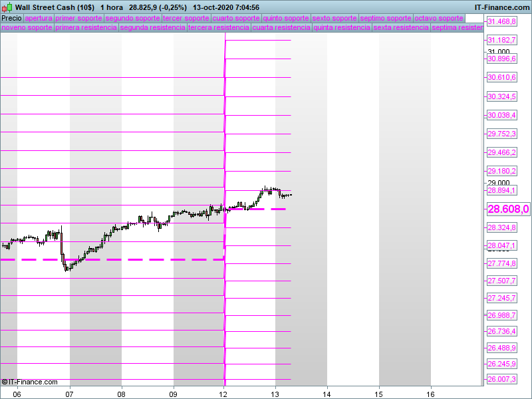This screenshot has height=399, width=532.
Task: Click the 31.468,8 price label
Action: point(502,21)
